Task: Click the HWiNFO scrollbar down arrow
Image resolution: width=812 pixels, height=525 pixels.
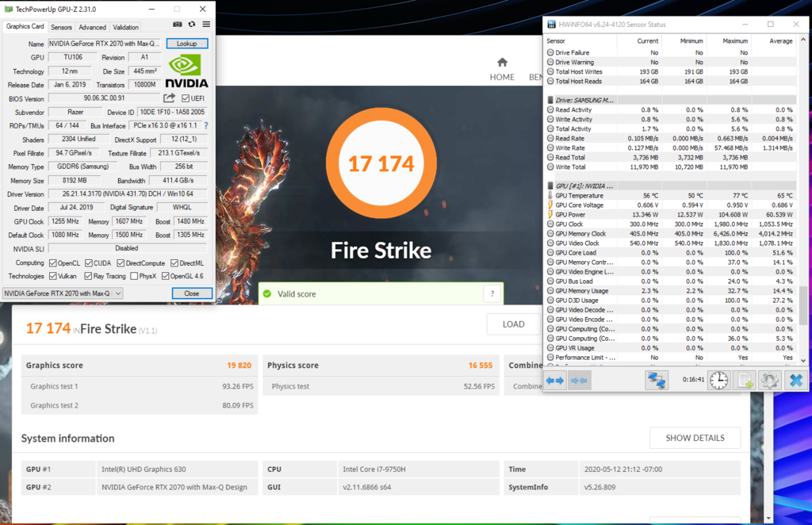Action: (x=803, y=360)
